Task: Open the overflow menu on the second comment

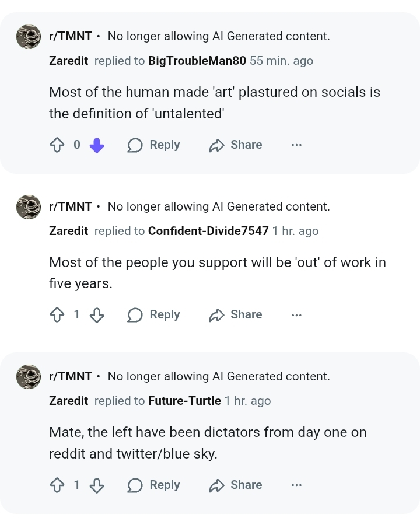Action: [296, 314]
